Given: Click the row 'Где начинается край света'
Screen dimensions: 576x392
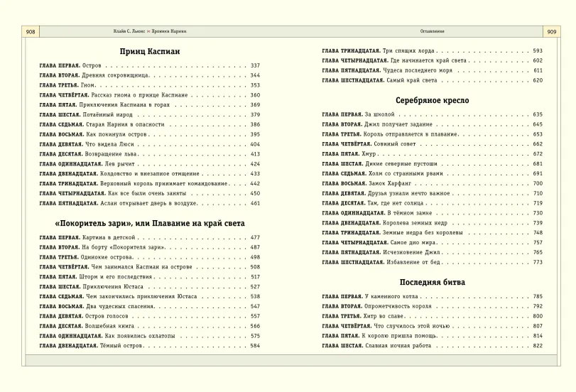Looking at the screenshot, I should pos(433,60).
